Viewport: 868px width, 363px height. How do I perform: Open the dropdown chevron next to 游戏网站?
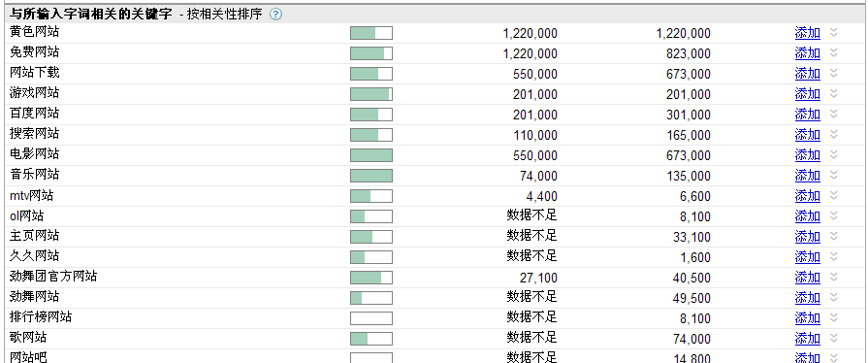pyautogui.click(x=834, y=93)
